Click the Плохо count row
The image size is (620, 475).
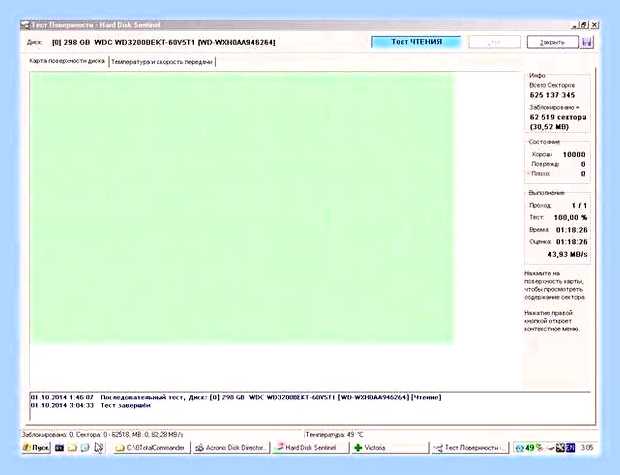tap(558, 174)
